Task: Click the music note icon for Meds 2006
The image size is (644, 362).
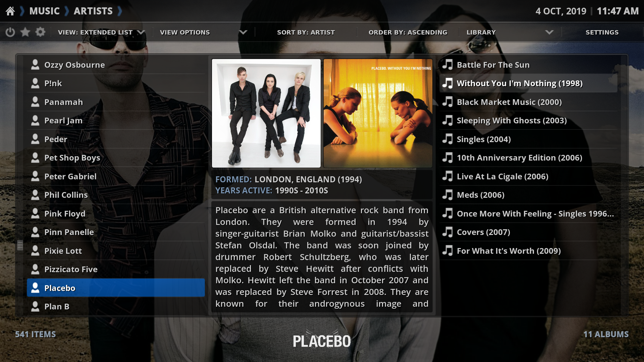Action: coord(448,194)
